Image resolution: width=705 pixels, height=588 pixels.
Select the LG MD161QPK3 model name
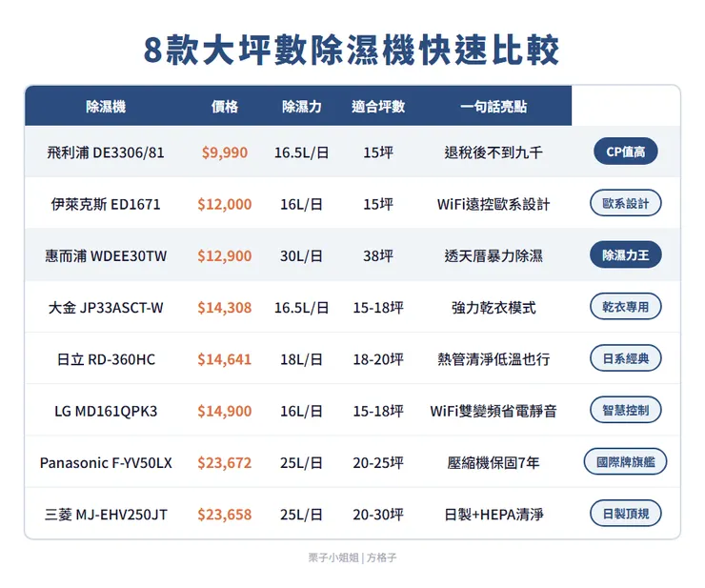106,411
